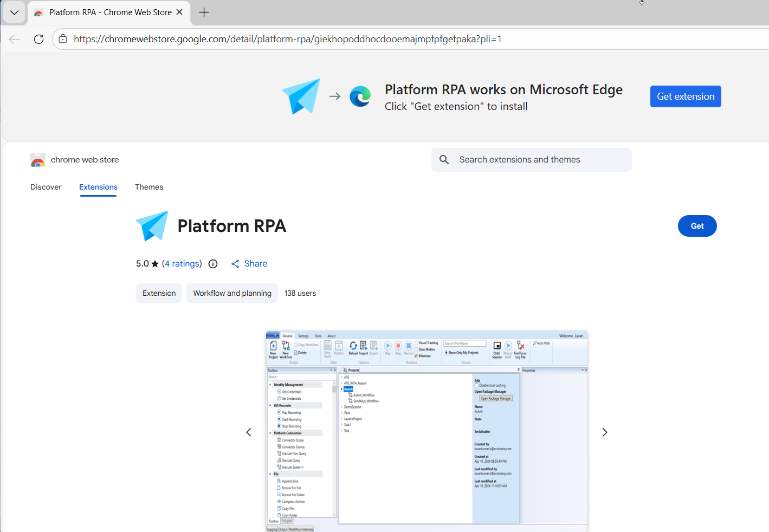Screen dimensions: 769x532
Task: Open the tab search dropdown arrow
Action: point(14,12)
